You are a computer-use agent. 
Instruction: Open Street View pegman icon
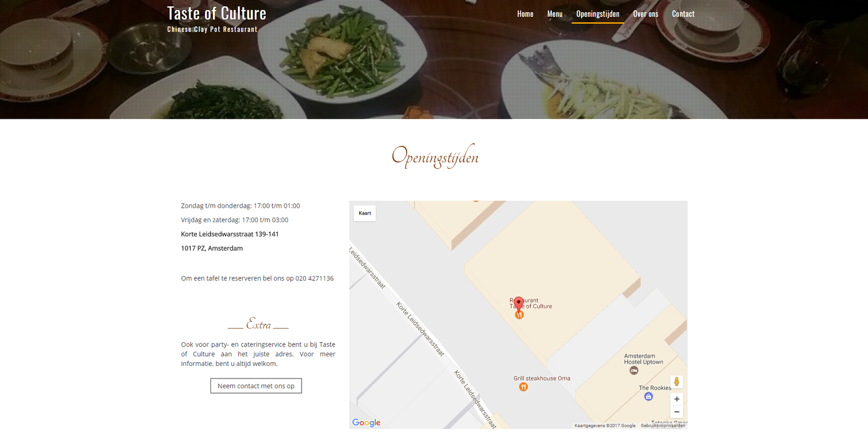coord(676,382)
